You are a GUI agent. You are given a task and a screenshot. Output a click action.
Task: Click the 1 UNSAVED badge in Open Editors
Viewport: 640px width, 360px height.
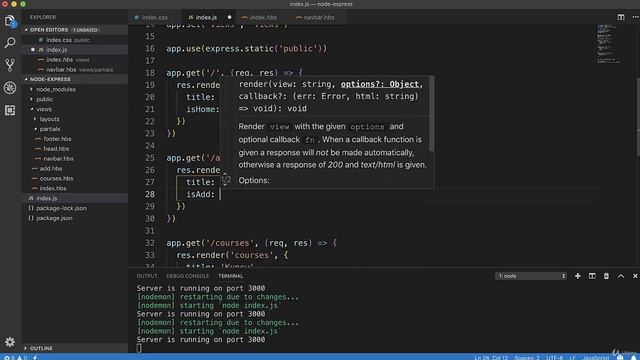[x=85, y=30]
